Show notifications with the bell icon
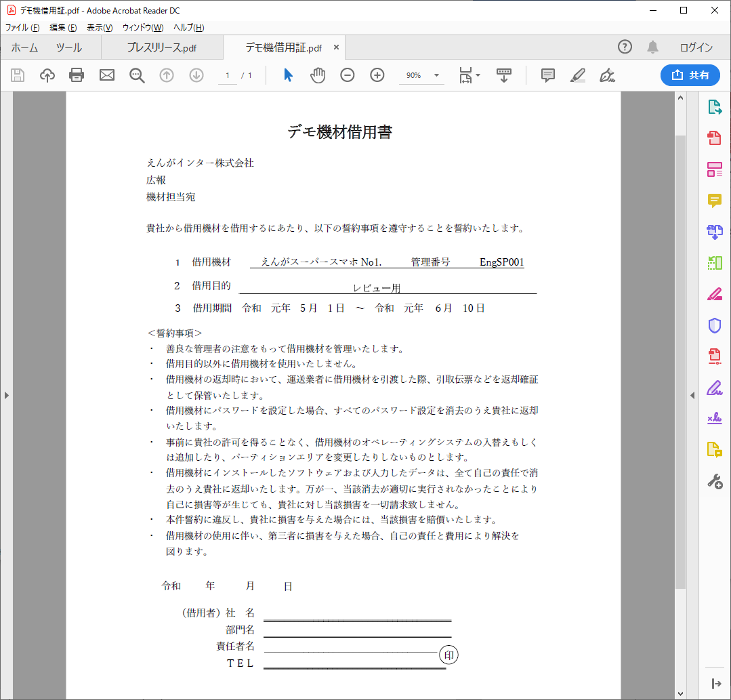This screenshot has height=700, width=731. 652,47
